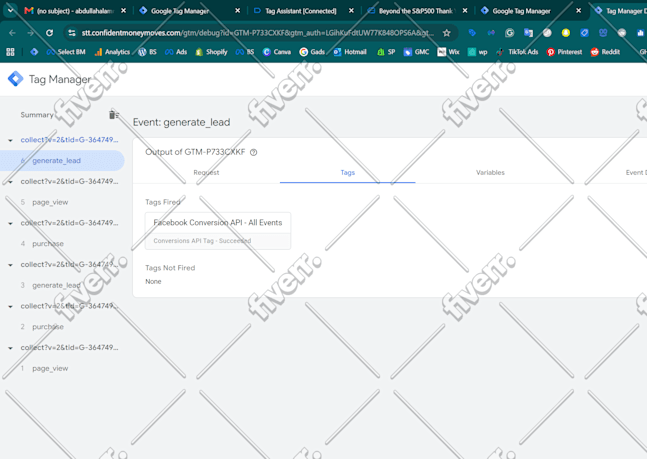This screenshot has height=459, width=647.
Task: Open the Meta BS bookmark after Shopify
Action: click(x=244, y=52)
